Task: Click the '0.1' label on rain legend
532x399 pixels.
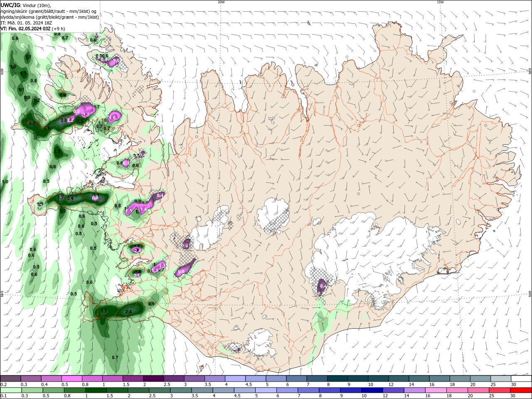Action: [4, 396]
